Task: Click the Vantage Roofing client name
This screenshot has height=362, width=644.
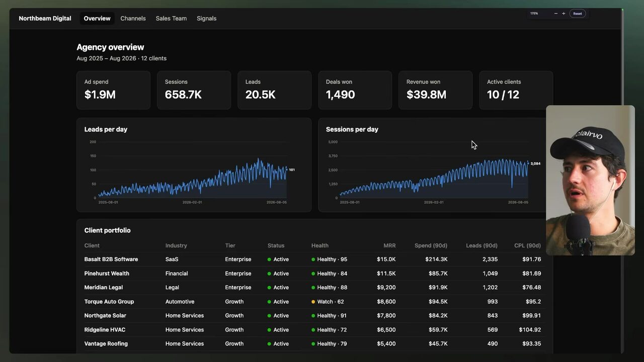Action: (x=106, y=344)
